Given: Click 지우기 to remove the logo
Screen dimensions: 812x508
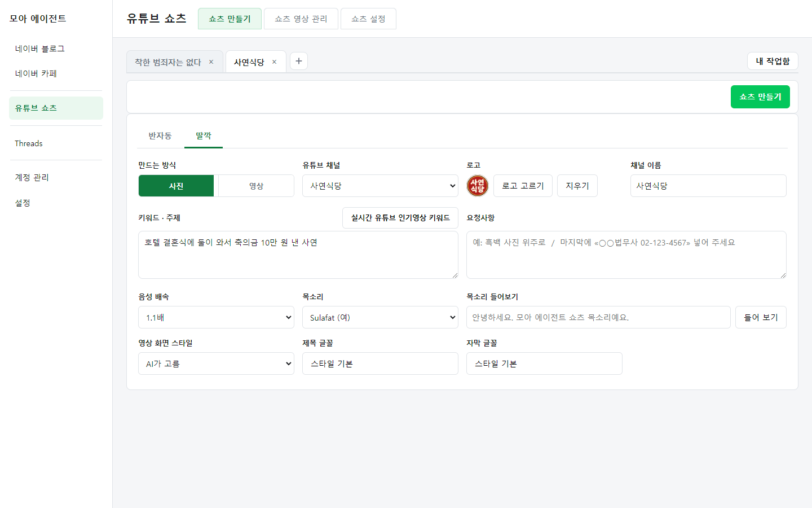Looking at the screenshot, I should click(577, 186).
